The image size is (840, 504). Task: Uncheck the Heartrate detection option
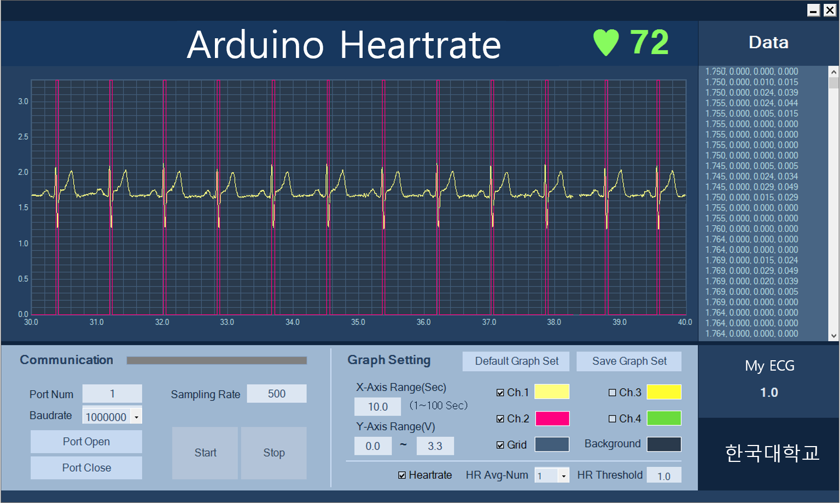pyautogui.click(x=402, y=474)
